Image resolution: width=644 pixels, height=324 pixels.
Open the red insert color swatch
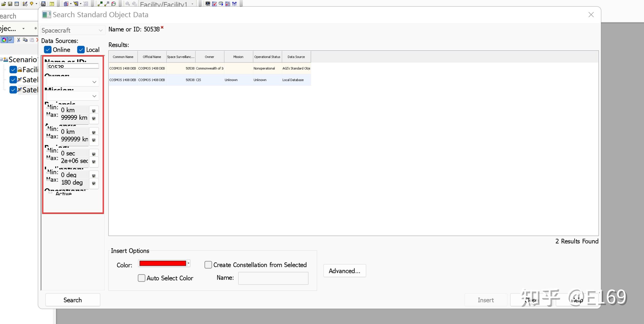(x=163, y=264)
